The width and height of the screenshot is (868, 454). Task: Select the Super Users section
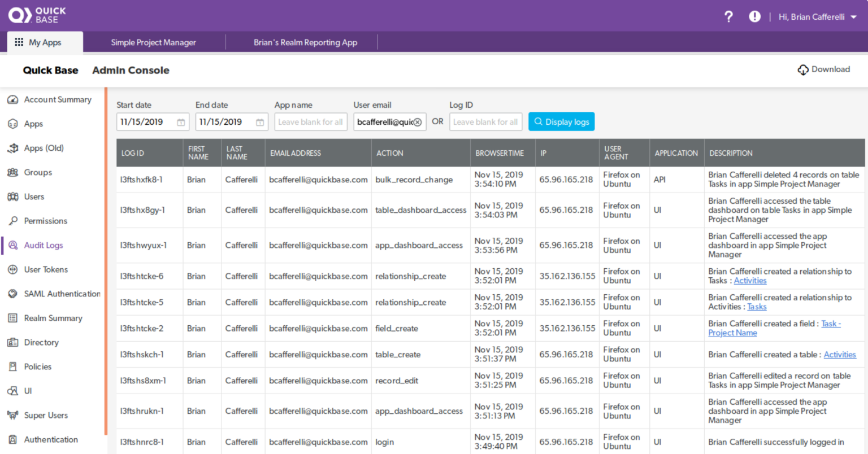pos(45,415)
